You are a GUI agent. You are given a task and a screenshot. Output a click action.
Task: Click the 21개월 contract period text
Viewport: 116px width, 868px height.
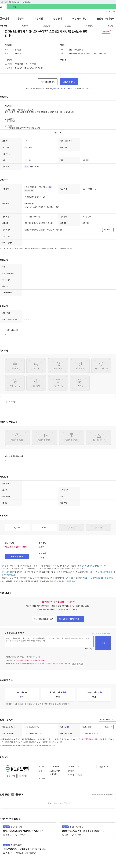(x=49, y=187)
